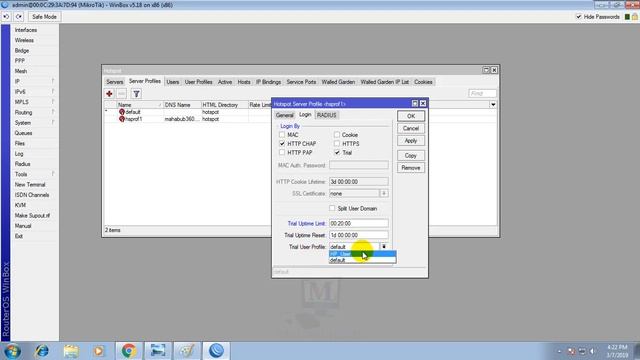
Task: Open the Servers tab in Hotspot window
Action: coord(115,82)
